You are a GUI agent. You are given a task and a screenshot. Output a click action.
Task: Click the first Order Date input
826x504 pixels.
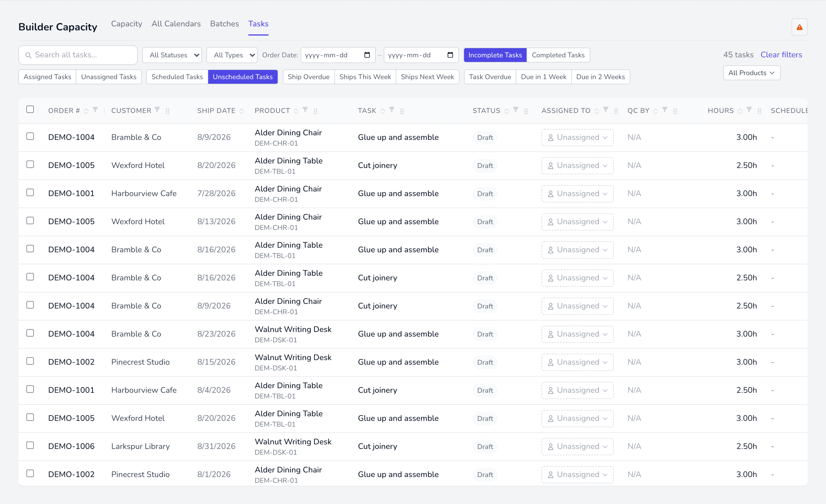[338, 55]
